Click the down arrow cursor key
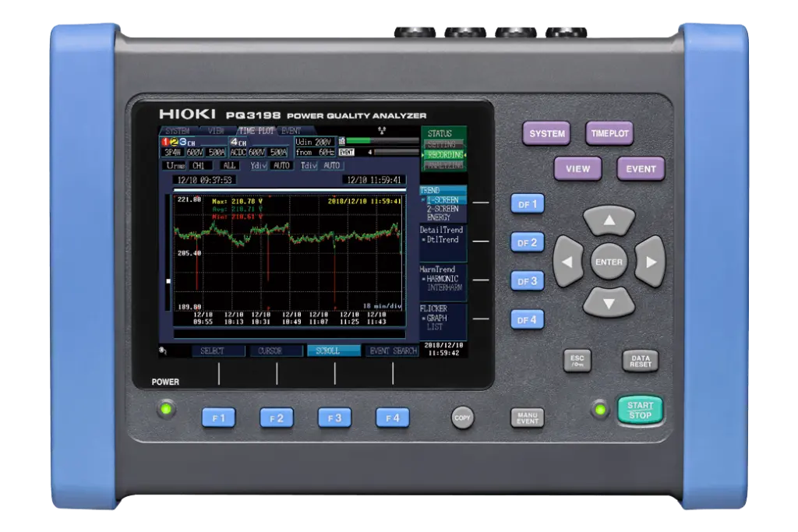Viewport: 798px width, 532px height. [x=609, y=303]
